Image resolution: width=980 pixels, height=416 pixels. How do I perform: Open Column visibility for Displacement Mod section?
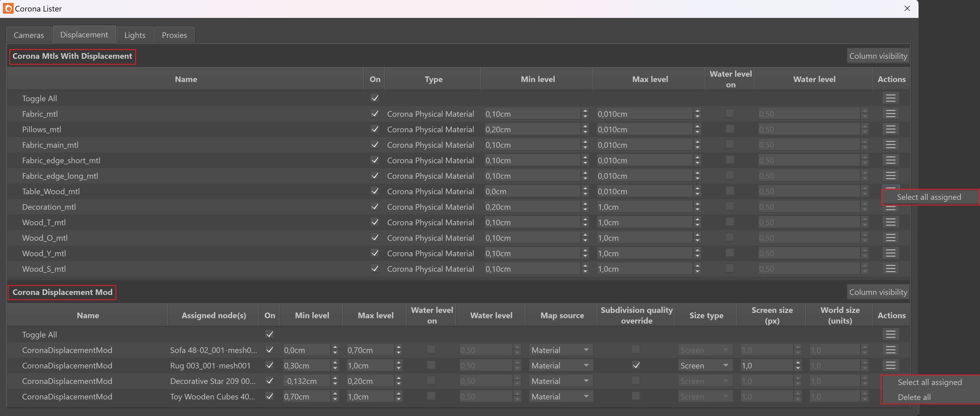coord(878,292)
